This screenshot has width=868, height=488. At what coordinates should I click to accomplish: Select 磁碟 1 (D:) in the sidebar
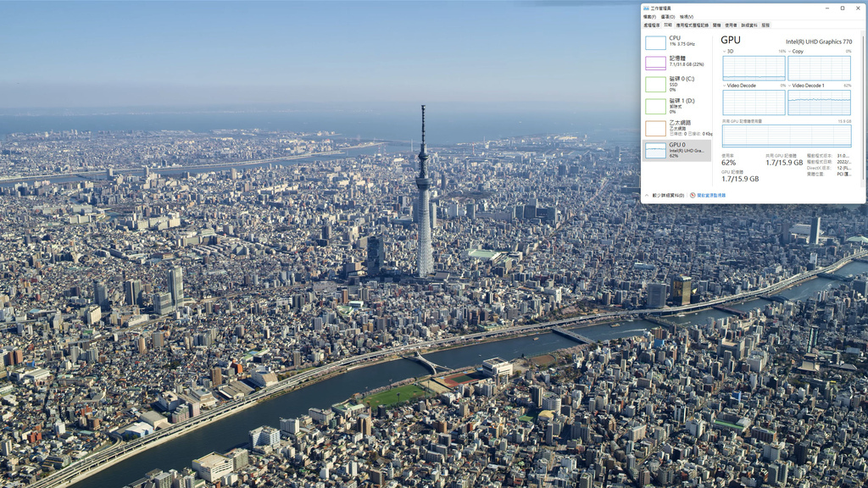(677, 106)
